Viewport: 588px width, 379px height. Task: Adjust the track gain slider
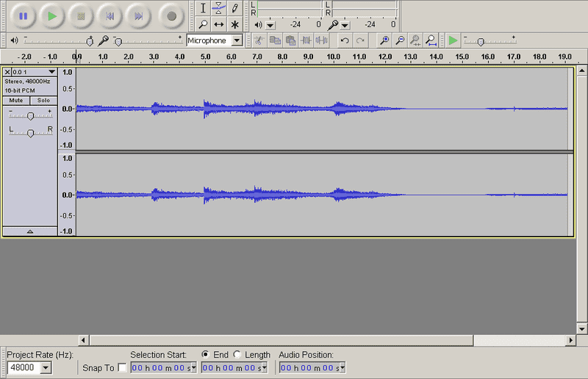[x=30, y=115]
